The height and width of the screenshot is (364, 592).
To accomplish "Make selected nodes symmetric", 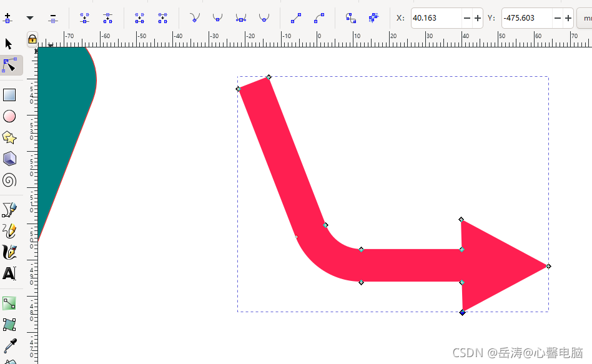I will [241, 17].
